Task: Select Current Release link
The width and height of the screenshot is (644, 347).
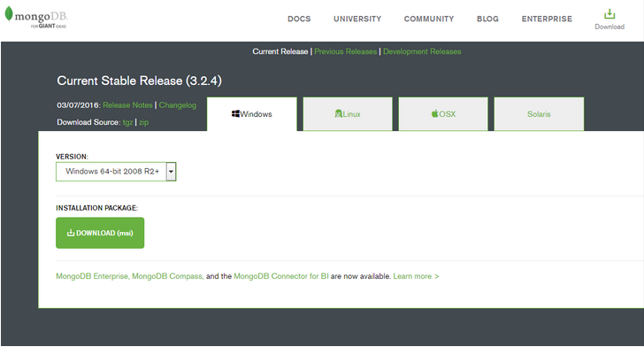Action: point(280,51)
